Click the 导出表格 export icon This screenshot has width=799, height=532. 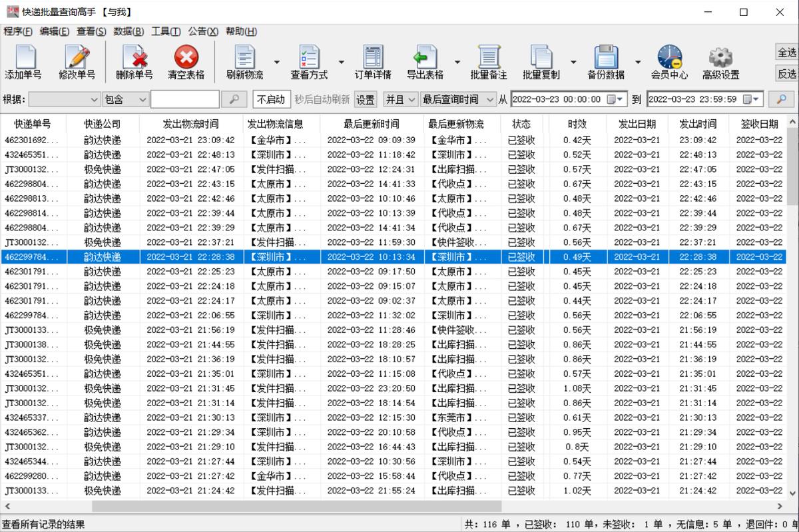[x=424, y=62]
